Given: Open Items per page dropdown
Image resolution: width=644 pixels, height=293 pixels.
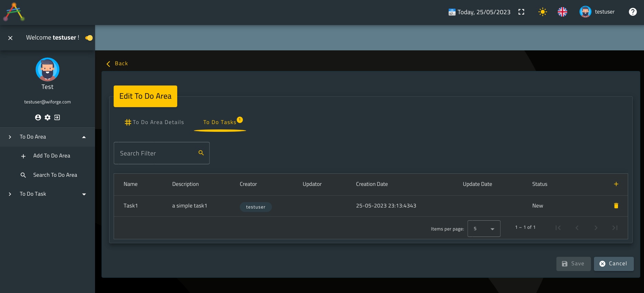Looking at the screenshot, I should pyautogui.click(x=484, y=229).
